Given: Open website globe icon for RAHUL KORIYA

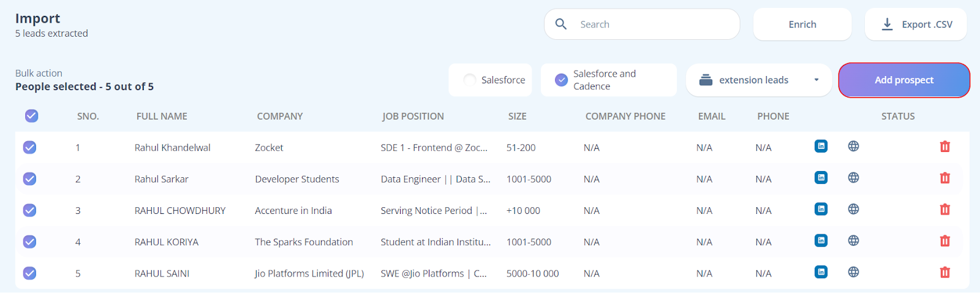Looking at the screenshot, I should pyautogui.click(x=853, y=240).
